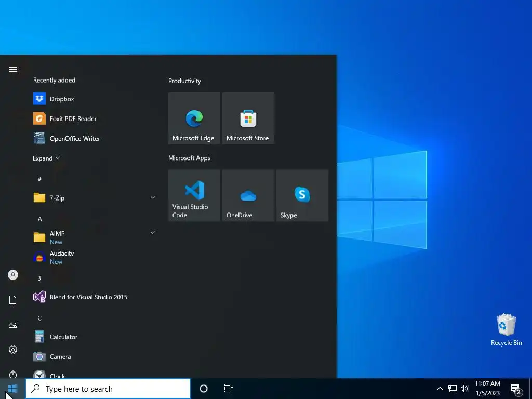
Task: Click the Productivity group header
Action: (x=184, y=81)
